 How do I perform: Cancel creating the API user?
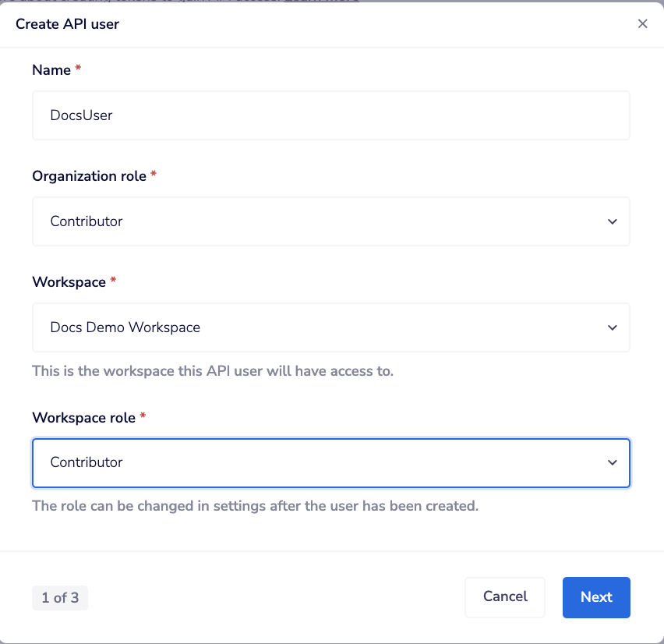coord(504,596)
